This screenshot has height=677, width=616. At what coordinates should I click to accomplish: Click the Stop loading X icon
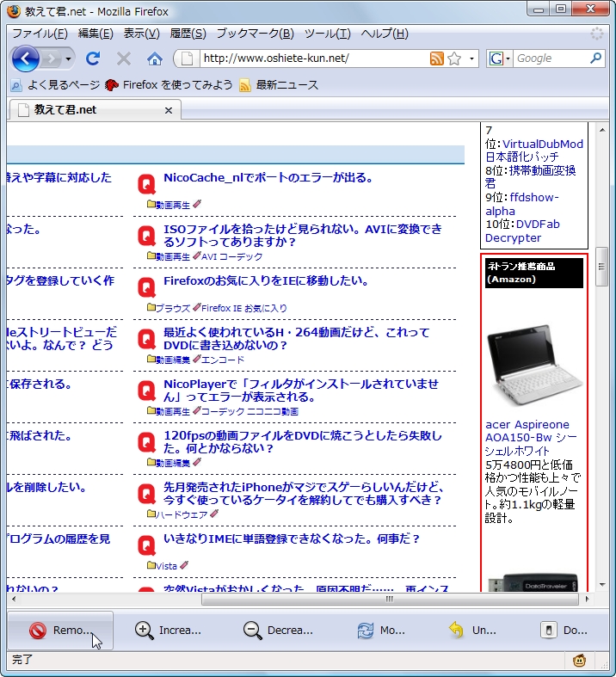(124, 58)
